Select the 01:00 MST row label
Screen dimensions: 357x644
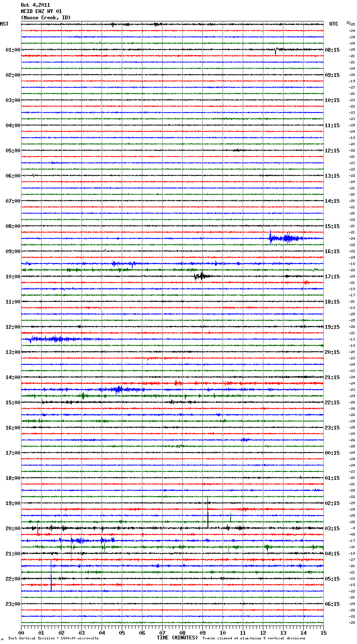[x=13, y=50]
